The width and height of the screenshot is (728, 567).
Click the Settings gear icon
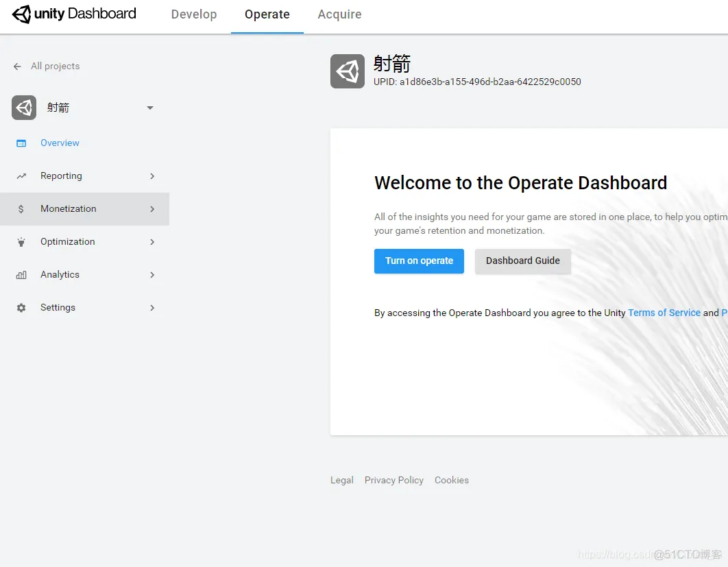tap(21, 308)
